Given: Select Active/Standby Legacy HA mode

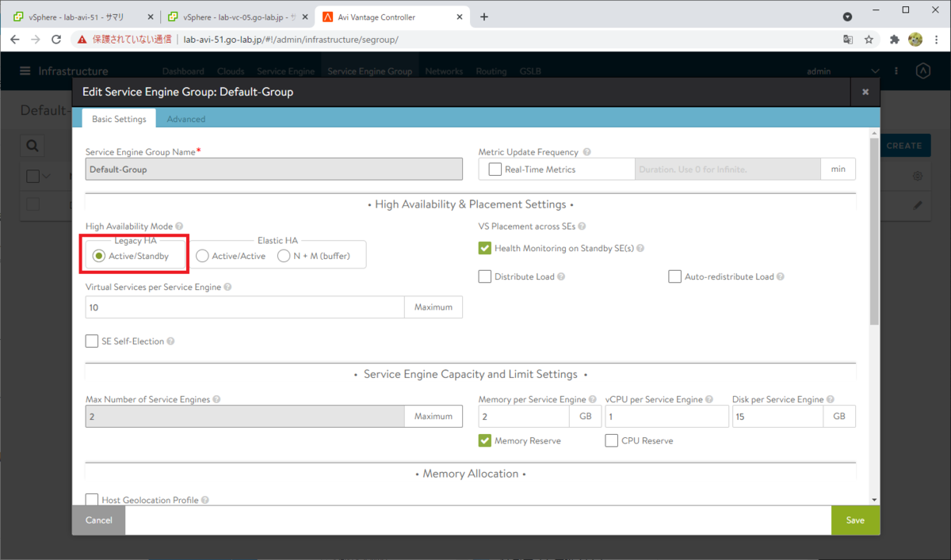Looking at the screenshot, I should pos(99,256).
